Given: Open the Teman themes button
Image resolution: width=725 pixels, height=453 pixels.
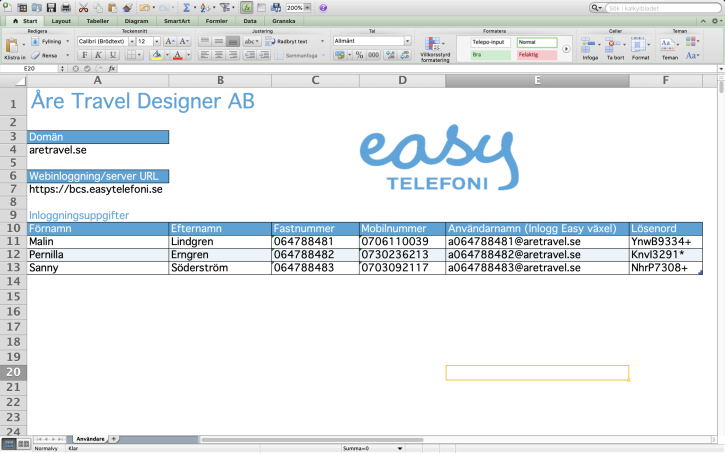Looking at the screenshot, I should coord(670,49).
